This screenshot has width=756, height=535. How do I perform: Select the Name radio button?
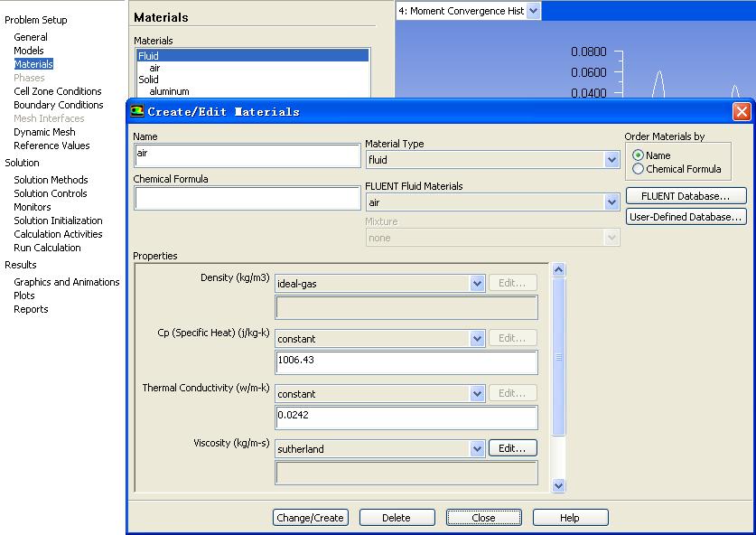click(639, 155)
